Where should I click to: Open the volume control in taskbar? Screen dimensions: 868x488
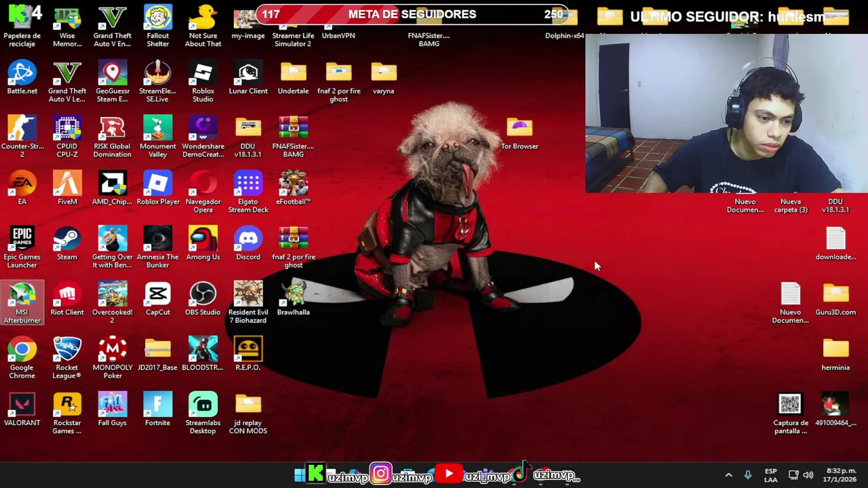click(808, 475)
